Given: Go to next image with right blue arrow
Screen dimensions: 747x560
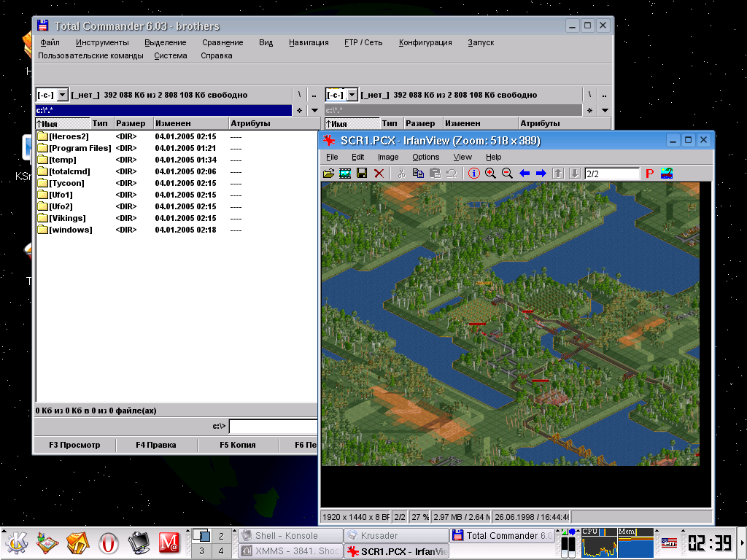Looking at the screenshot, I should tap(541, 174).
